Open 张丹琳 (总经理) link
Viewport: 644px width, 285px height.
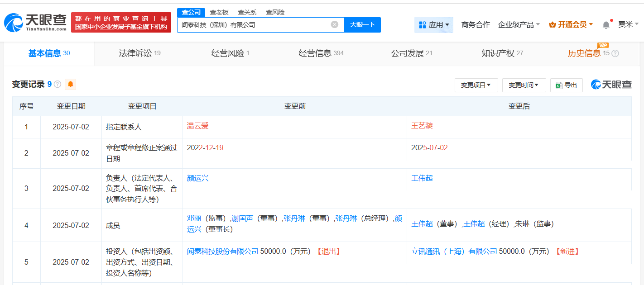[346, 218]
